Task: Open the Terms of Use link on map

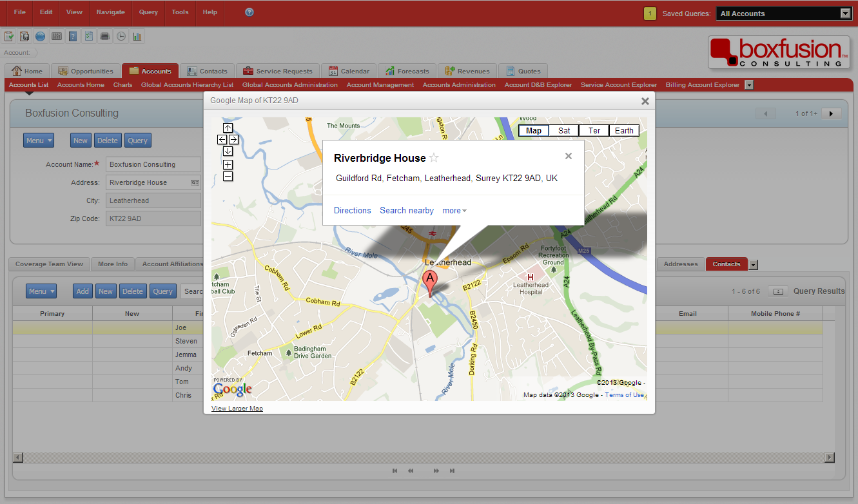Action: 624,395
